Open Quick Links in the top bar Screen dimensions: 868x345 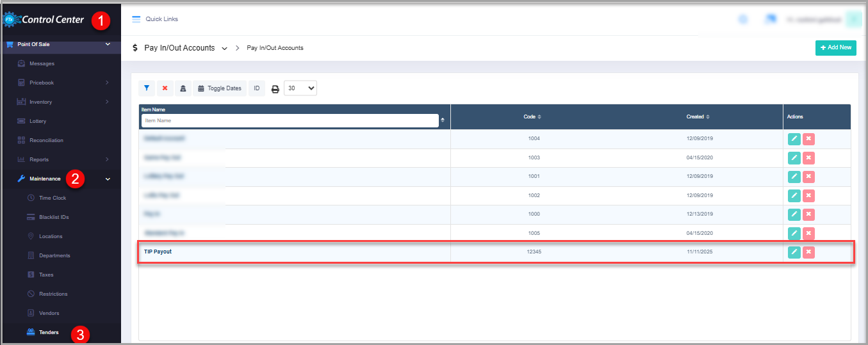(155, 19)
